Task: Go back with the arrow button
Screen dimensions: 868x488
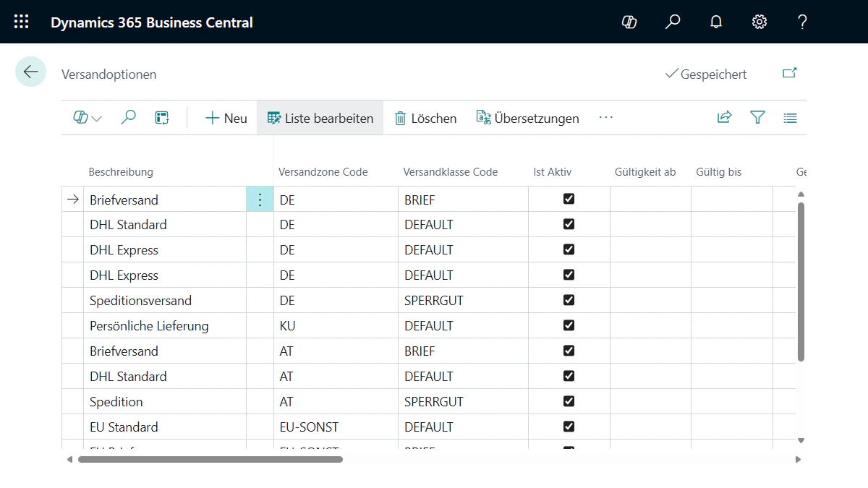Action: (30, 72)
